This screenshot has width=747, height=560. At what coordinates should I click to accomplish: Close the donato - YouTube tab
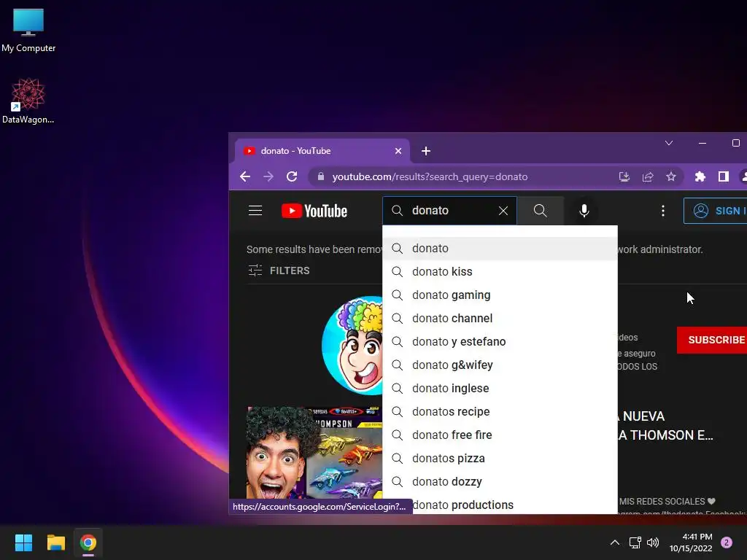point(398,151)
